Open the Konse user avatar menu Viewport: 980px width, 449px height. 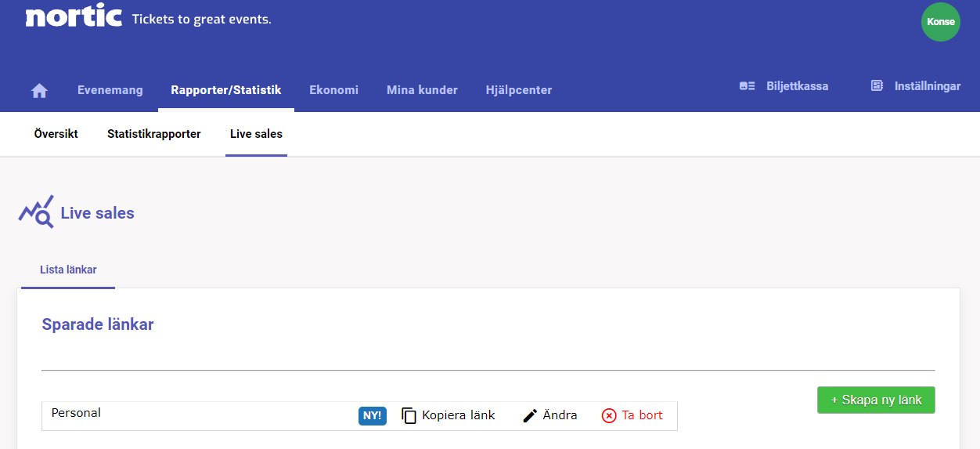(x=941, y=22)
